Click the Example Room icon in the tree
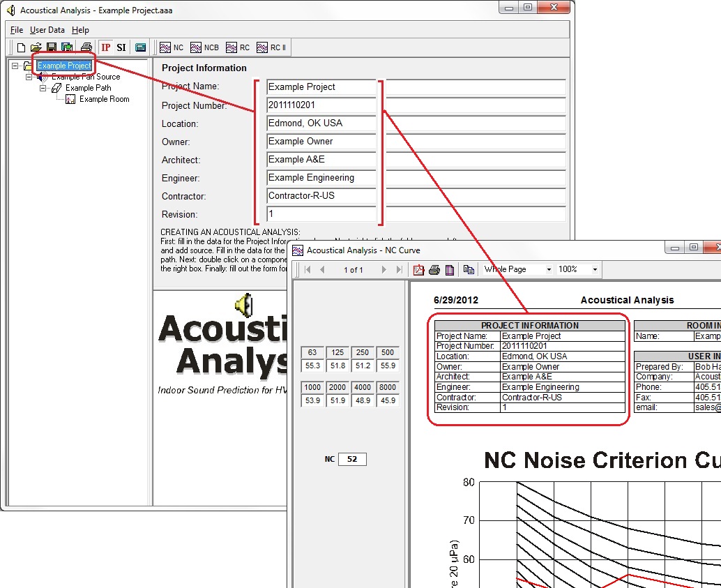The height and width of the screenshot is (588, 721). coord(70,99)
